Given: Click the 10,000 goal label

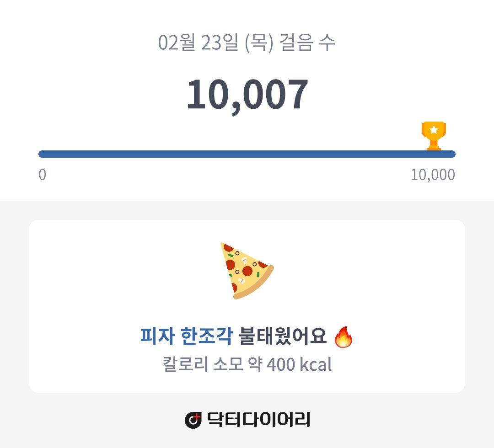Looking at the screenshot, I should (433, 175).
